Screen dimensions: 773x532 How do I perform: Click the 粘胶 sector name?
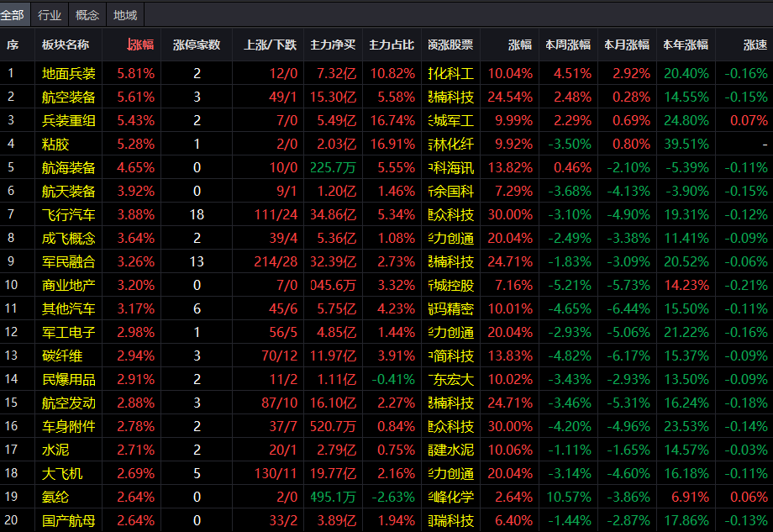[x=55, y=145]
